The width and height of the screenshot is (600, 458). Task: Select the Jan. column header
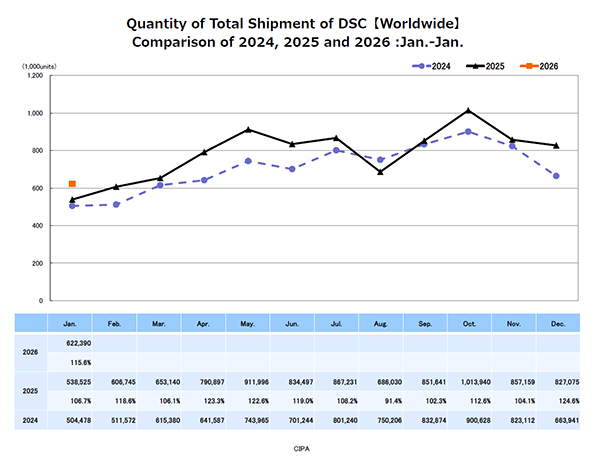pos(71,322)
